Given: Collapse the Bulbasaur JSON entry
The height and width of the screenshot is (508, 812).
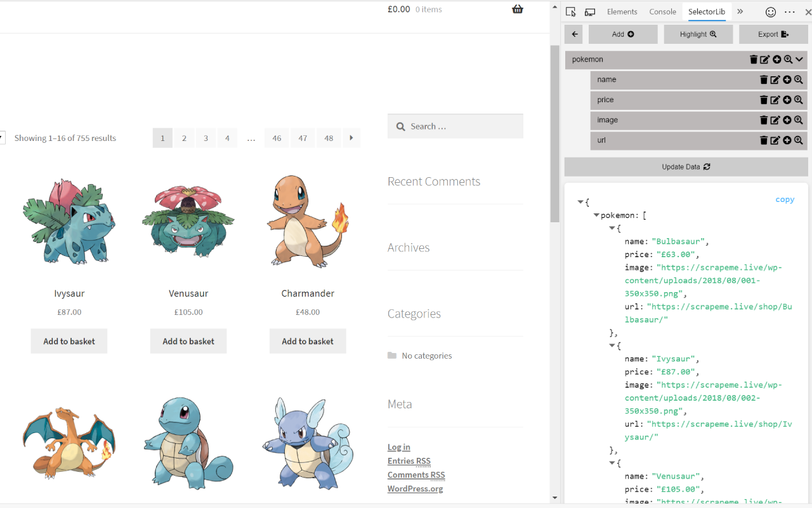Looking at the screenshot, I should point(612,228).
